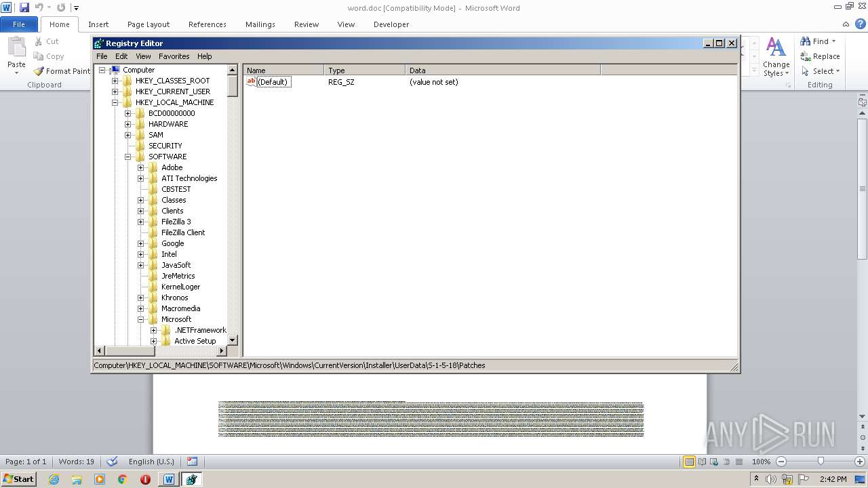The height and width of the screenshot is (488, 868).
Task: Select the SAM folder icon
Action: tap(140, 135)
